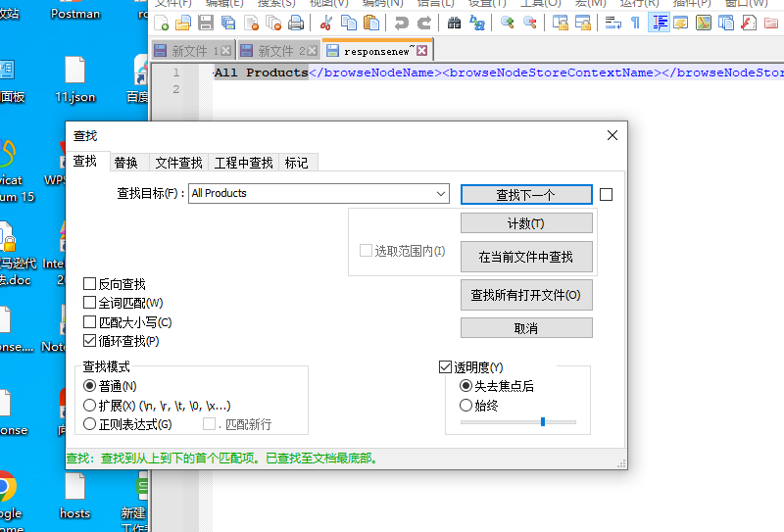Viewport: 784px width, 532px height.
Task: Show all characters with the pilcrow icon
Action: [x=635, y=23]
